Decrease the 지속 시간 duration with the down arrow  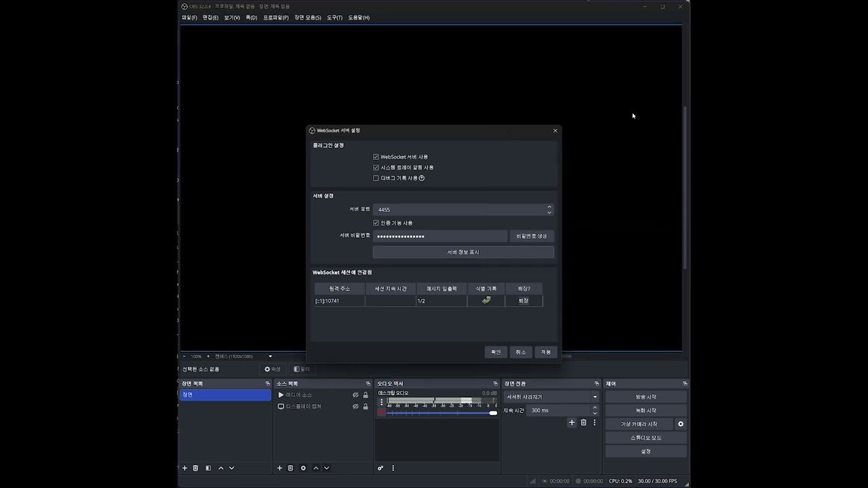(595, 413)
